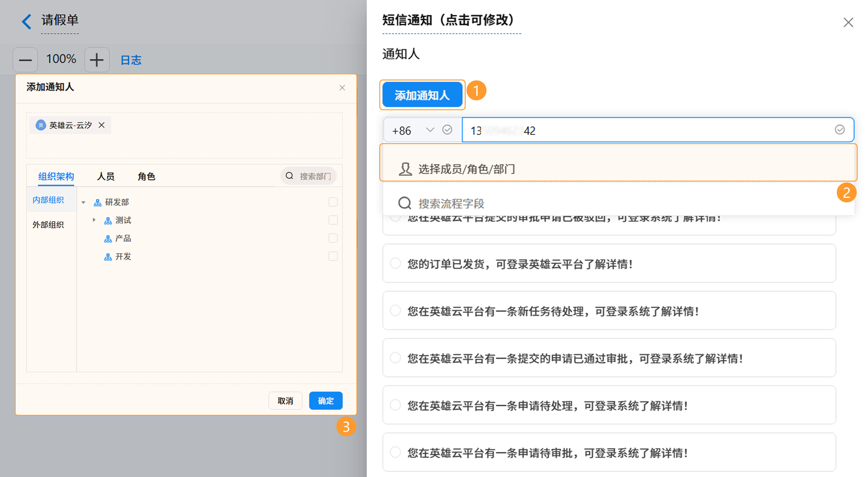Click the 测试 department icon
Screen dimensions: 868x477
pos(108,221)
